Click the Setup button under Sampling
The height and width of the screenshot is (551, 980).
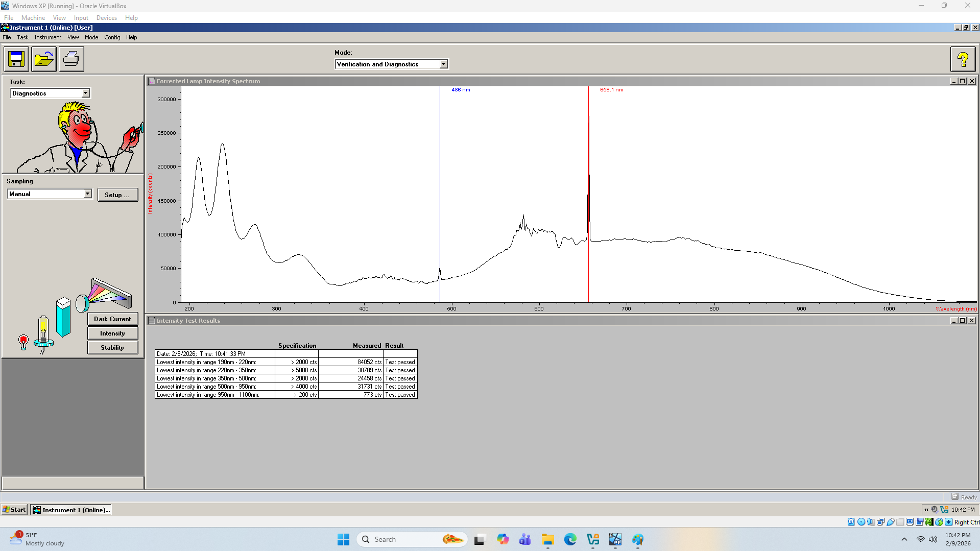tap(117, 195)
